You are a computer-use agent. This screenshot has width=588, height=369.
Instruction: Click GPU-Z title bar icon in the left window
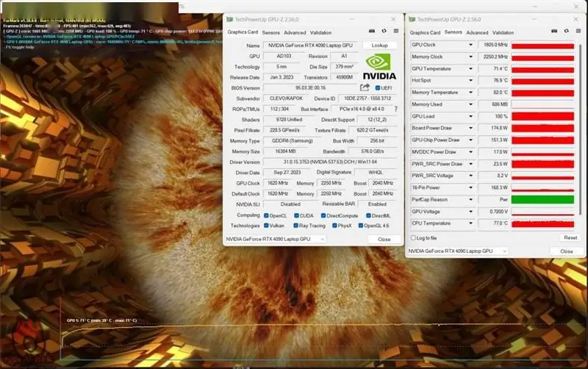tap(229, 19)
